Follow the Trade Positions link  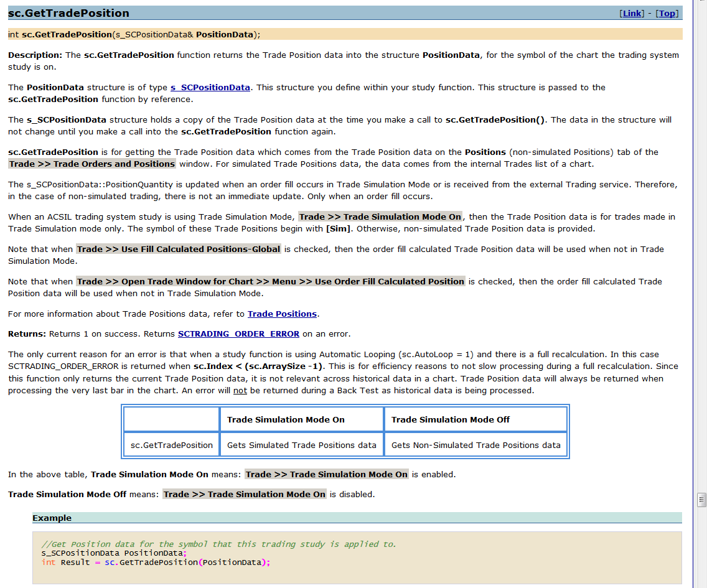[x=283, y=314]
